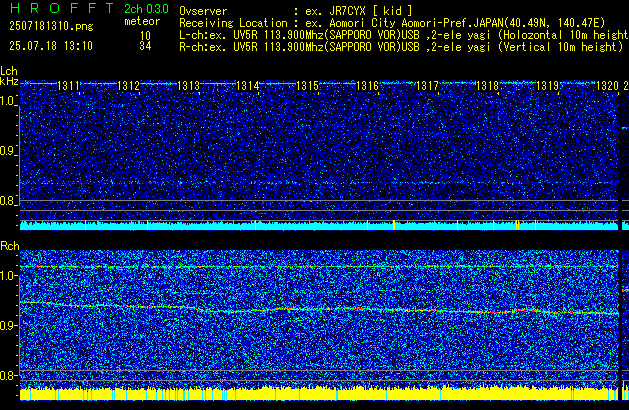Click the 0.9 frequency label on Lch axis

tap(8, 151)
